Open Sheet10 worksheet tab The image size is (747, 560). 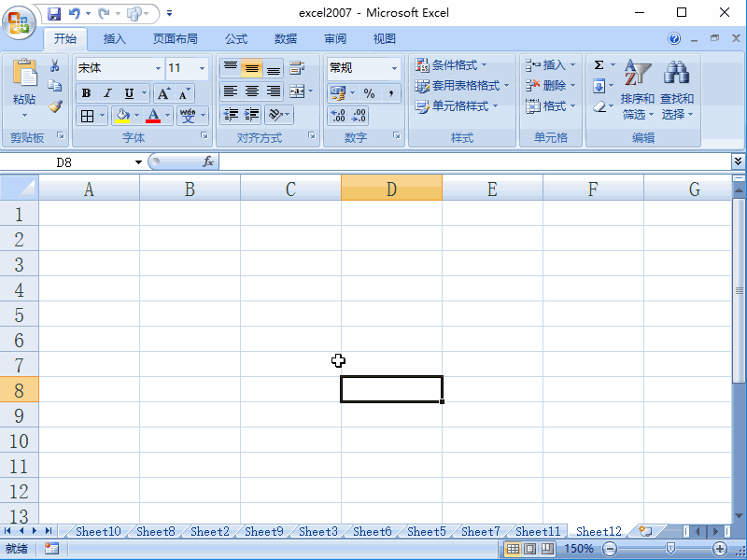pos(98,531)
